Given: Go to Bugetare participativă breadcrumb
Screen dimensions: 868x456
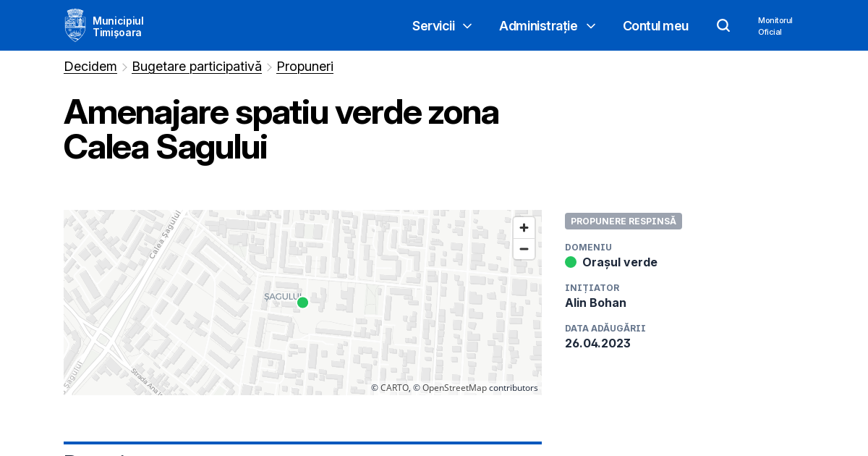Looking at the screenshot, I should pyautogui.click(x=197, y=67).
